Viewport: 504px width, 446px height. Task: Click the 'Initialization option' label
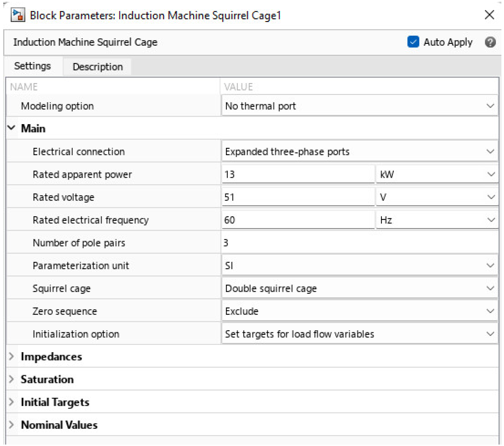coord(76,334)
